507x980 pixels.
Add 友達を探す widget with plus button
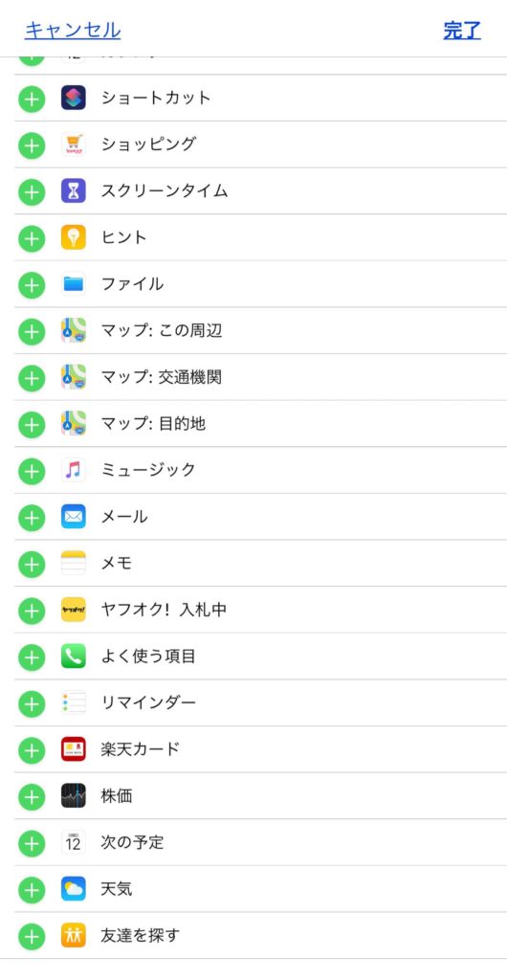[32, 936]
